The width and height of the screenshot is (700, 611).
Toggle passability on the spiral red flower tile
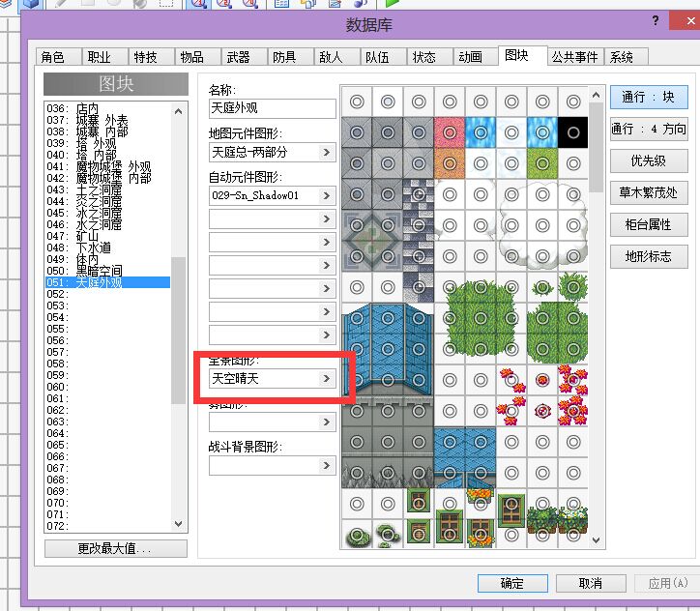[542, 411]
